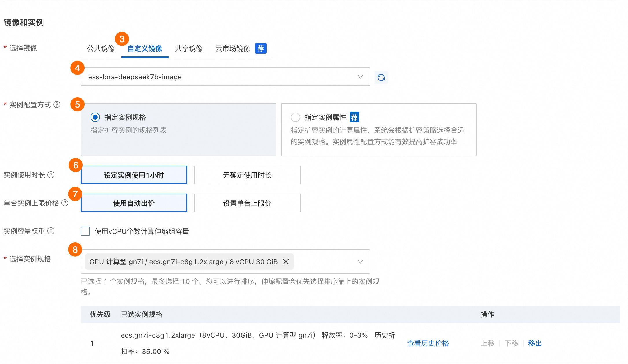Click help icon beside 实例配置方式
This screenshot has width=628, height=364.
pos(57,104)
